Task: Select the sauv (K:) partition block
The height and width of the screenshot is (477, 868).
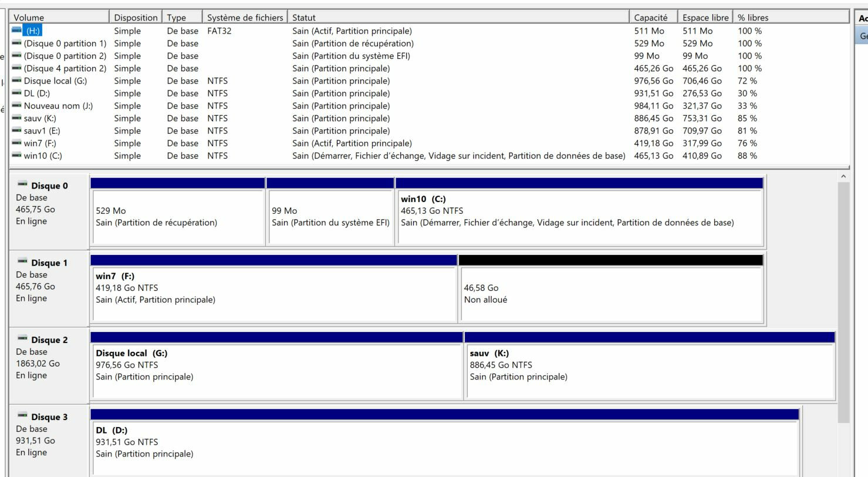Action: point(650,366)
